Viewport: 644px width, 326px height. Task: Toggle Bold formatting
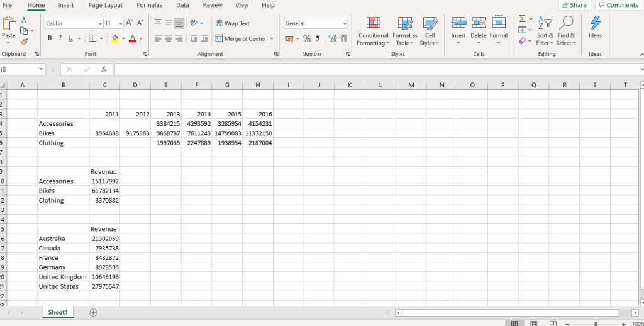tap(50, 38)
